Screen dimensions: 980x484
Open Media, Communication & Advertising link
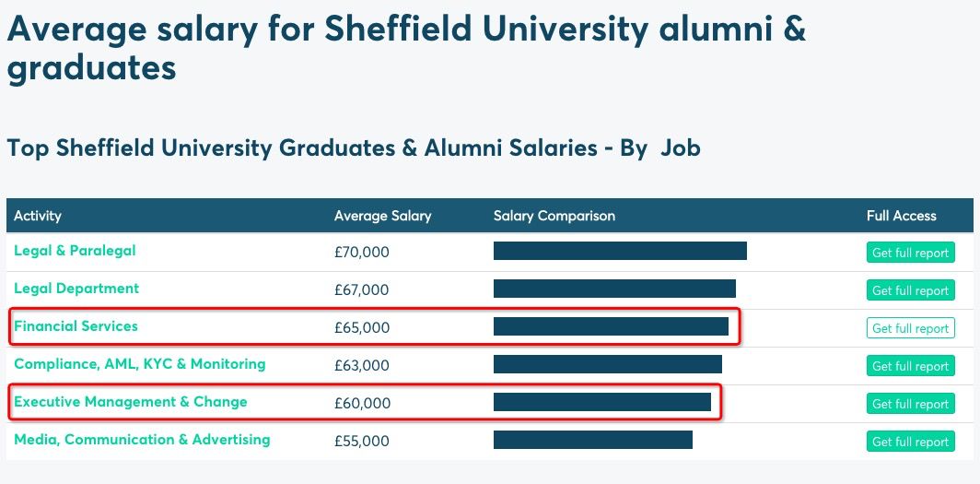coord(142,440)
